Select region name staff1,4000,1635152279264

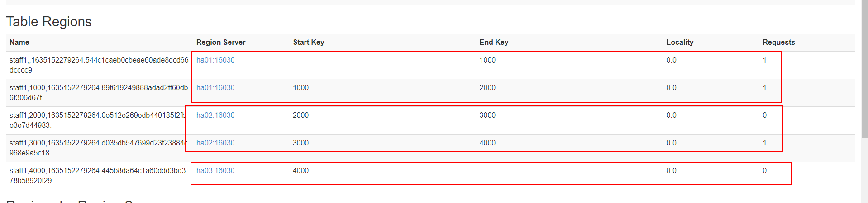(98, 175)
